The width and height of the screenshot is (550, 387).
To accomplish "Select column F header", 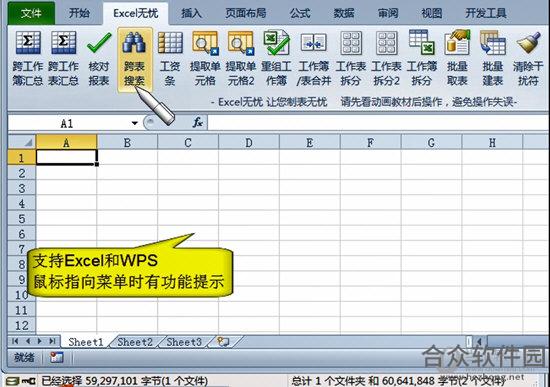I will tap(370, 142).
